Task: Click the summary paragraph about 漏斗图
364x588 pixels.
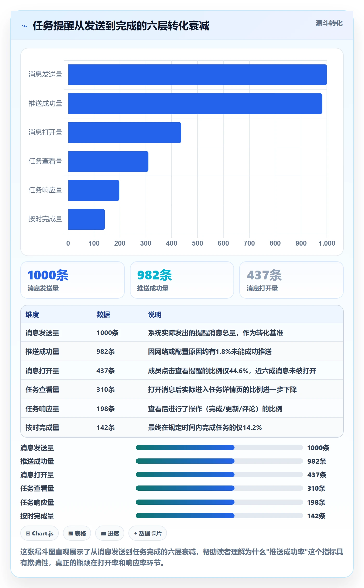Action: coord(182,557)
